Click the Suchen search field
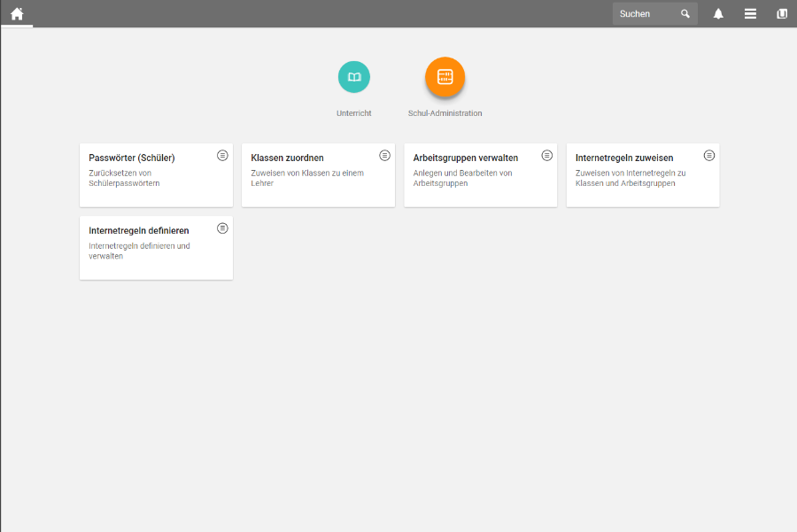 pos(645,14)
